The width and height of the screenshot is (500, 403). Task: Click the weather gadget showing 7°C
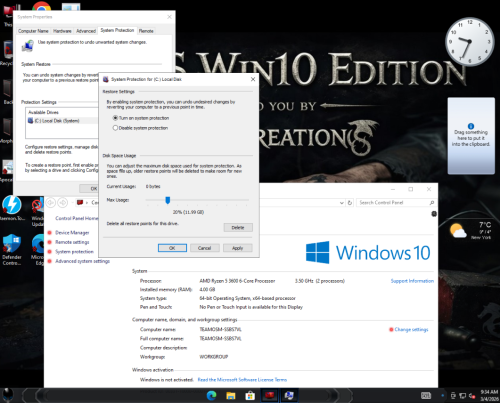click(471, 230)
